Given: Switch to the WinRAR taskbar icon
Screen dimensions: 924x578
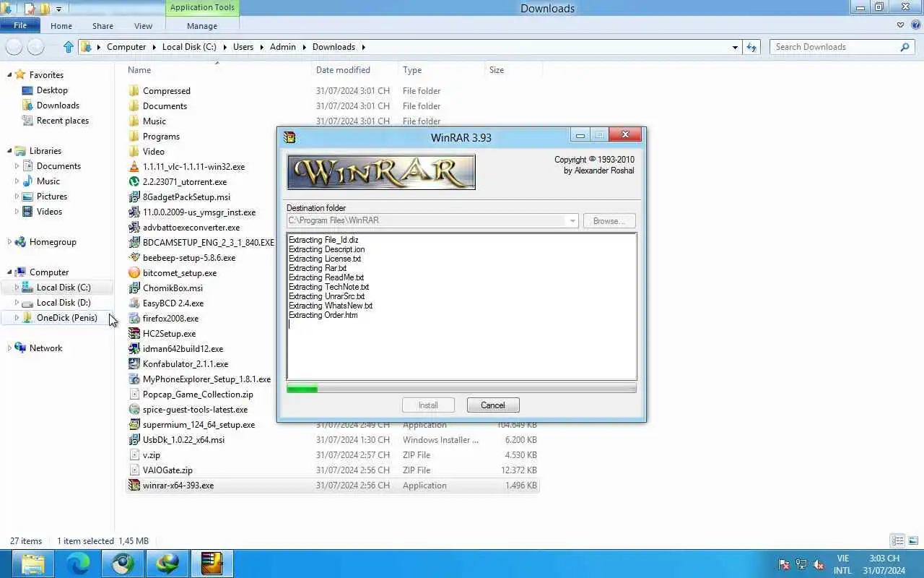Looking at the screenshot, I should tap(212, 564).
